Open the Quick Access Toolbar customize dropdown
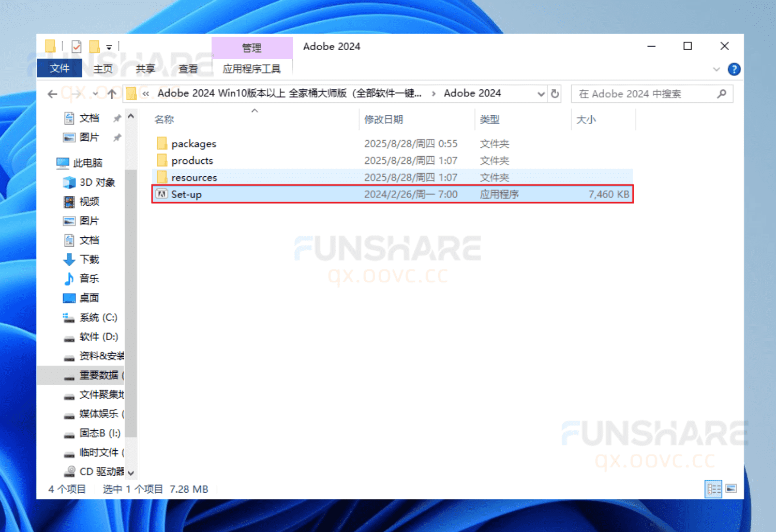This screenshot has height=532, width=776. pyautogui.click(x=110, y=47)
